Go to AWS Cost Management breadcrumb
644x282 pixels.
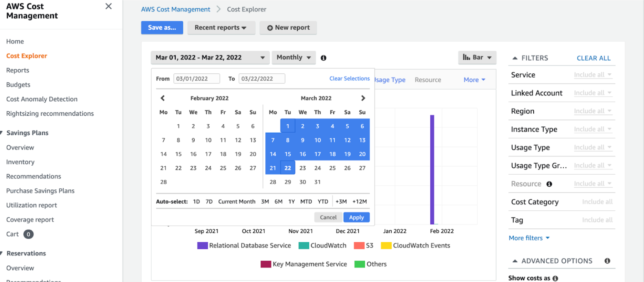click(x=176, y=9)
